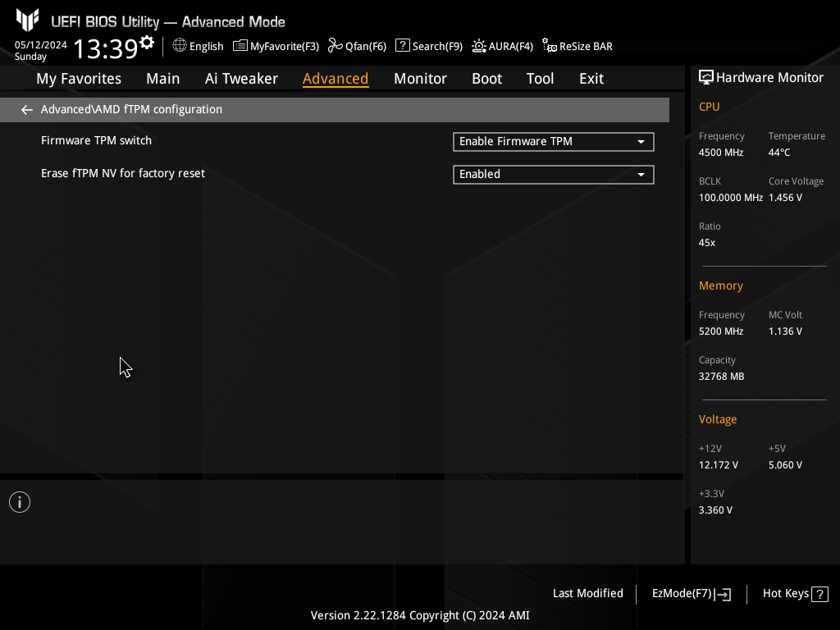840x630 pixels.
Task: Click Core Voltage value 1.456 V
Action: coord(785,198)
